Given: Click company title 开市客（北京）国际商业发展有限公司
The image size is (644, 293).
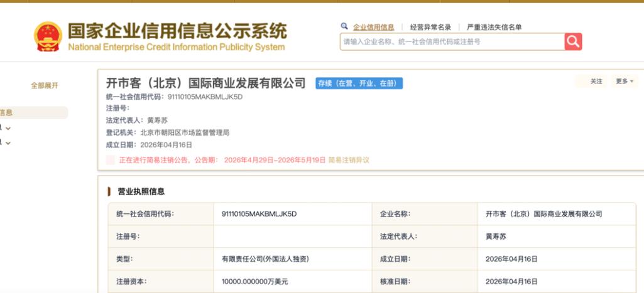Looking at the screenshot, I should coord(206,83).
